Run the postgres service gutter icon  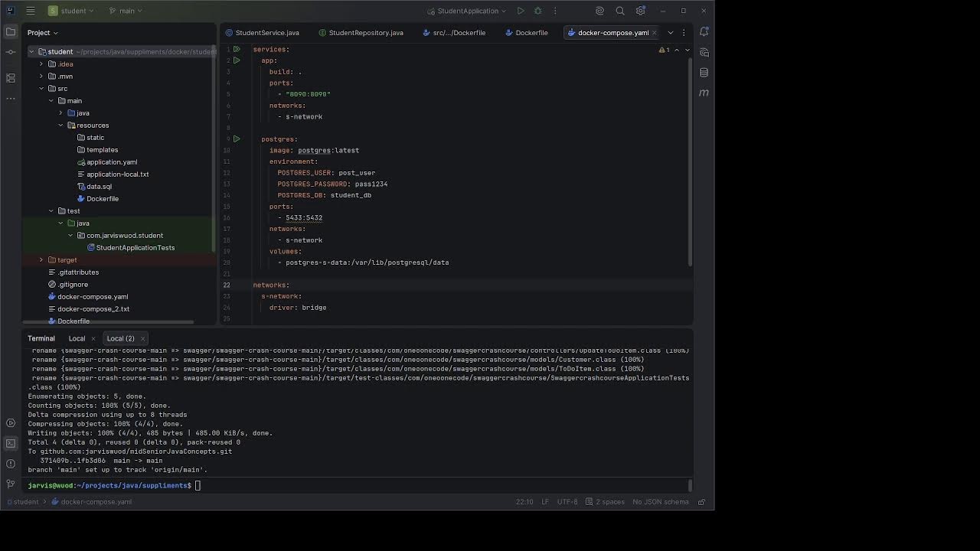click(237, 139)
